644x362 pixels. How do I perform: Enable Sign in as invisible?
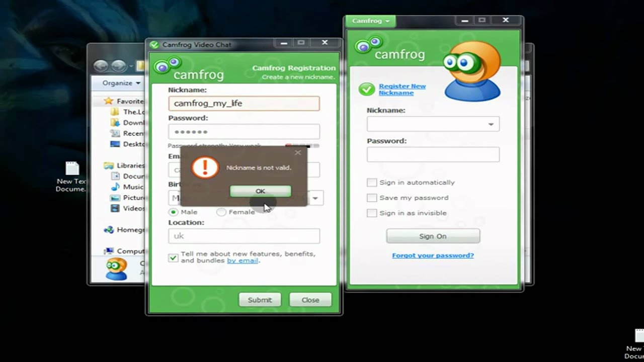(372, 213)
